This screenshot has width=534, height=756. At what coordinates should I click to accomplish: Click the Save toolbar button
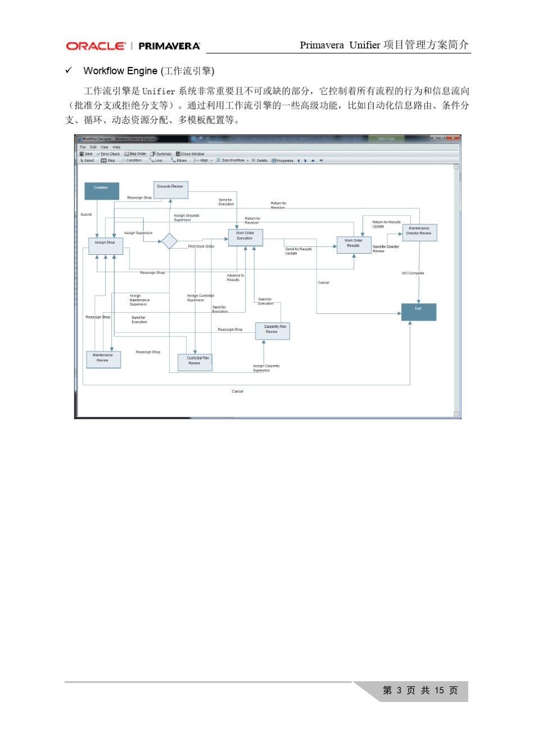click(x=86, y=154)
